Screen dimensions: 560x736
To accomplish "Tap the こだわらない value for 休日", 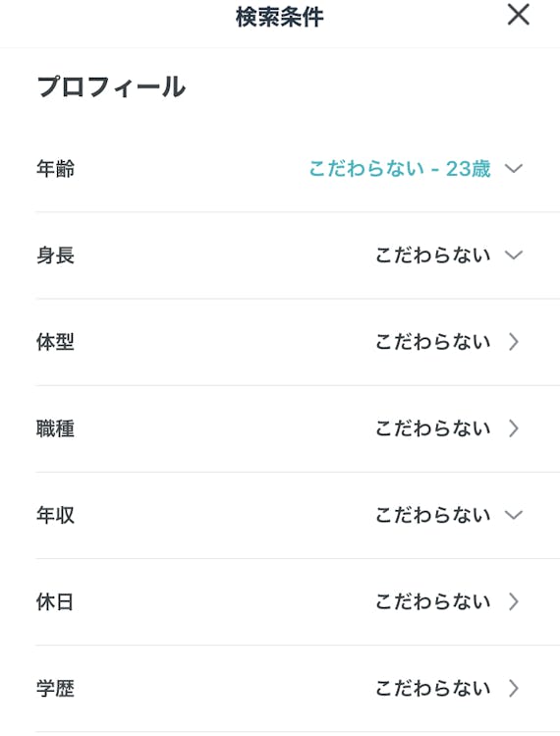I will click(433, 601).
